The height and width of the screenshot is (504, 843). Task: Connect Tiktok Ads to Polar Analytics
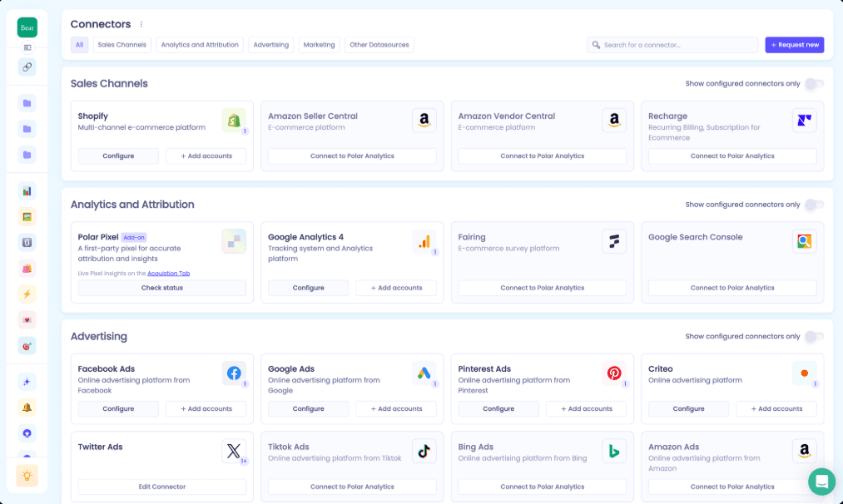(352, 487)
